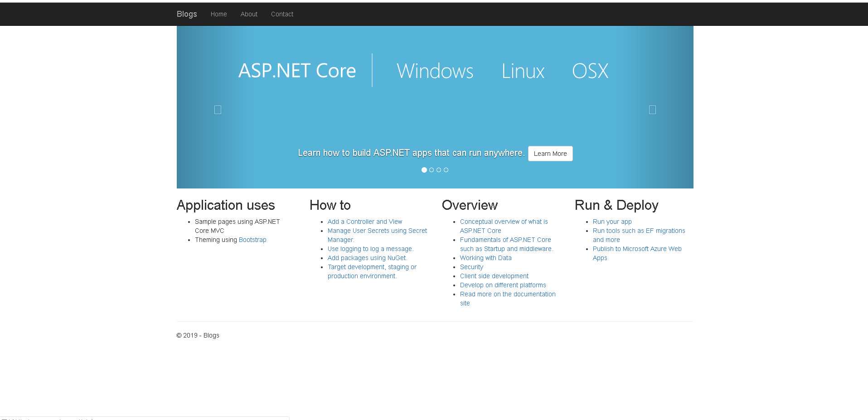This screenshot has width=868, height=420.
Task: Open Read more on the documentation site
Action: click(508, 299)
